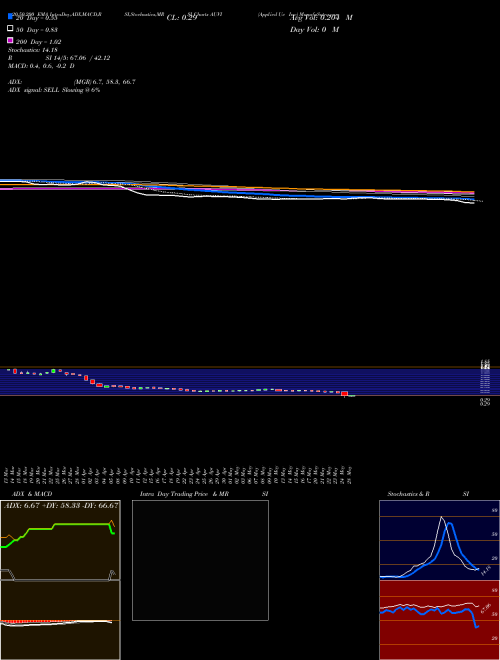This screenshot has width=500, height=660.
Task: Click the magenta 200 Day EMA swatch
Action: 10,40
